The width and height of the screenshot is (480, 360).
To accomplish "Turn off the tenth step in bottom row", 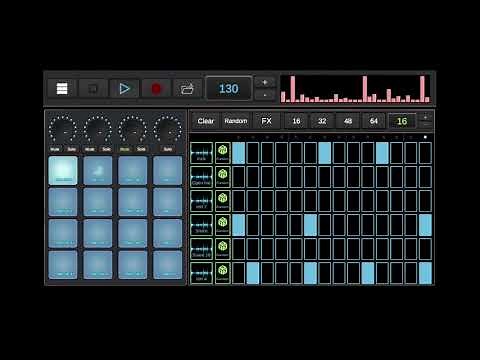I will tap(368, 273).
